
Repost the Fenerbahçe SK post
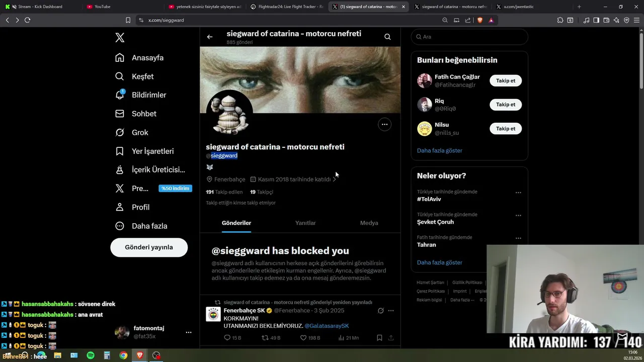tap(271, 338)
